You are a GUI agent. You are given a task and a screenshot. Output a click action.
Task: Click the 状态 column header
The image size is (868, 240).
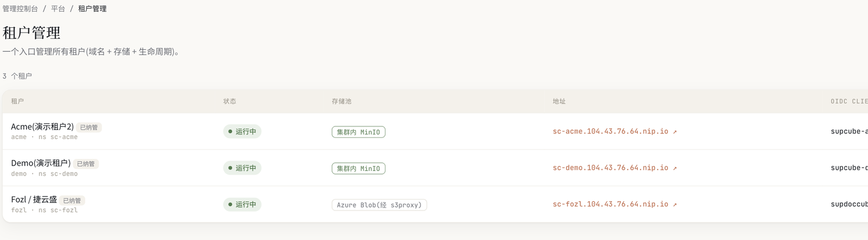(x=230, y=101)
